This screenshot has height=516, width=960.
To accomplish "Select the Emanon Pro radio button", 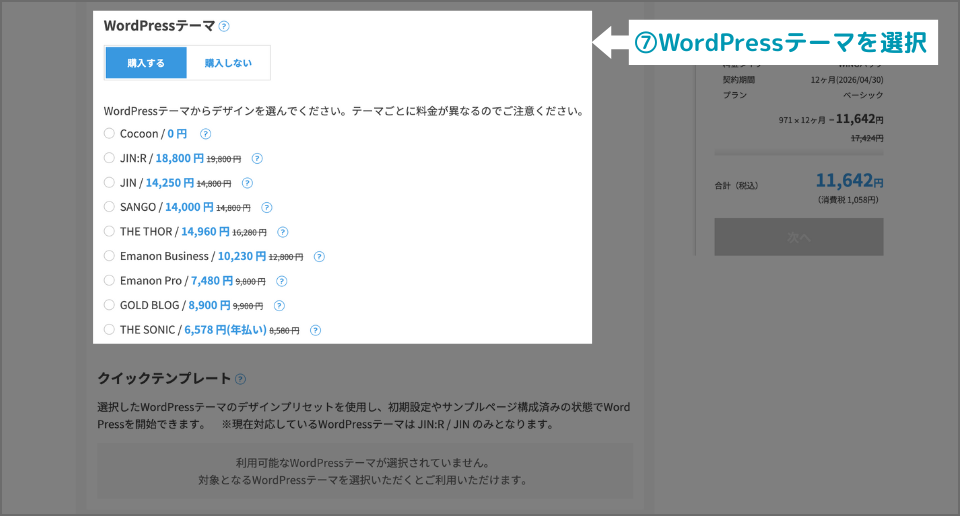I will pos(109,281).
